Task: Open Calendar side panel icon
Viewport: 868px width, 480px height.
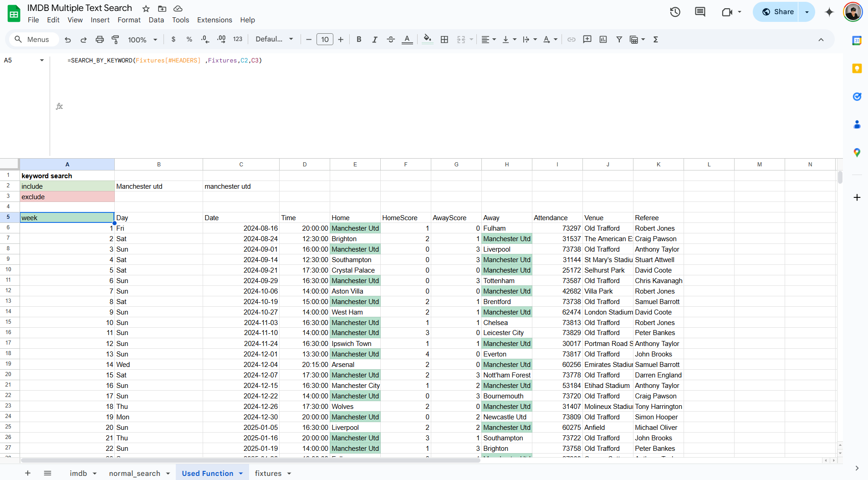Action: tap(857, 41)
